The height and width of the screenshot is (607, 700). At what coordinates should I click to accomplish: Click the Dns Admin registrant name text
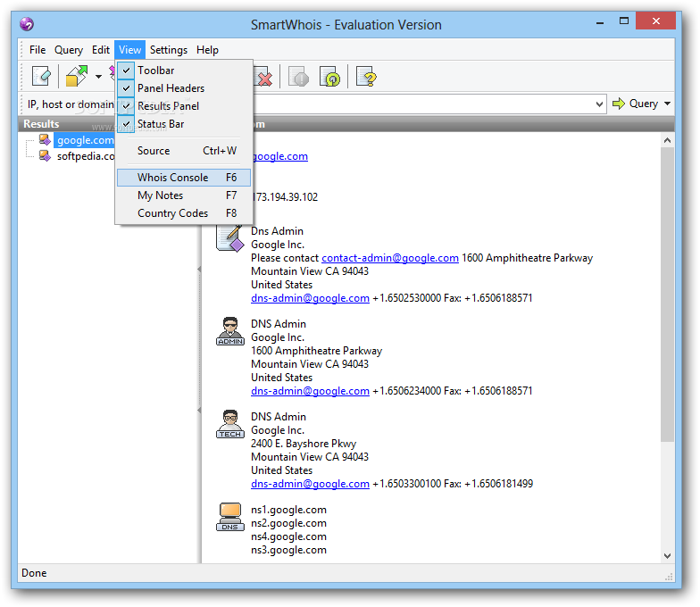(x=277, y=231)
